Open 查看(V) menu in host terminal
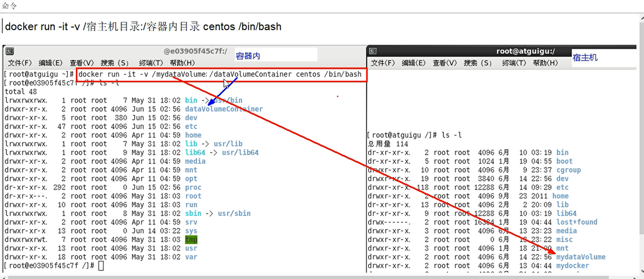Image resolution: width=644 pixels, height=279 pixels. click(445, 63)
